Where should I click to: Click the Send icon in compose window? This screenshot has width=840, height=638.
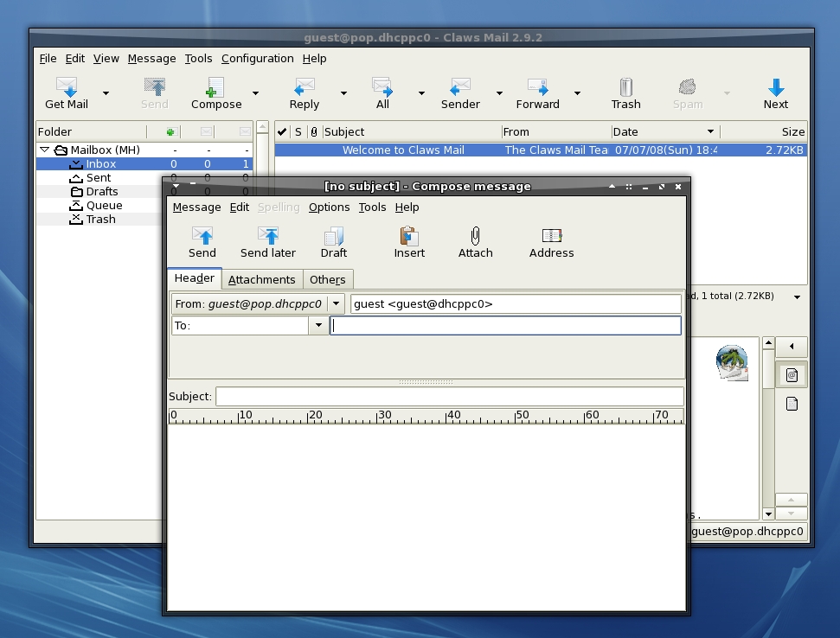[202, 235]
